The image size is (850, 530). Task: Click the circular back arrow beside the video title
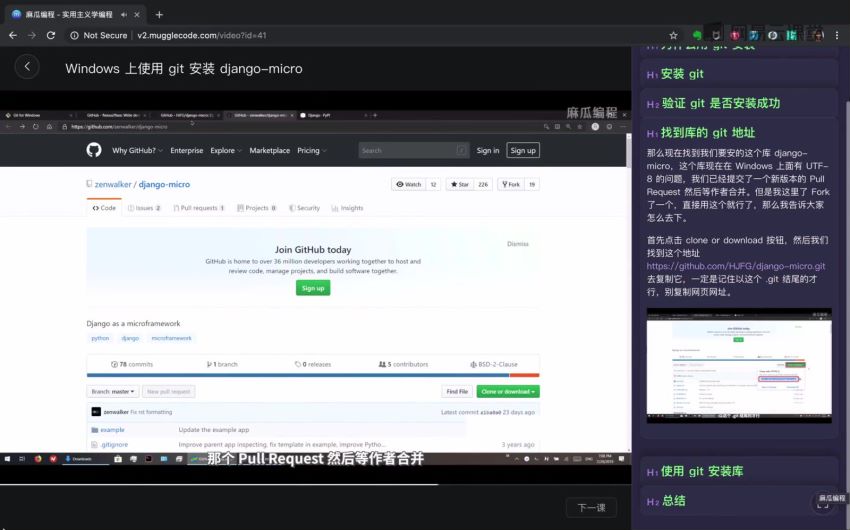point(28,67)
